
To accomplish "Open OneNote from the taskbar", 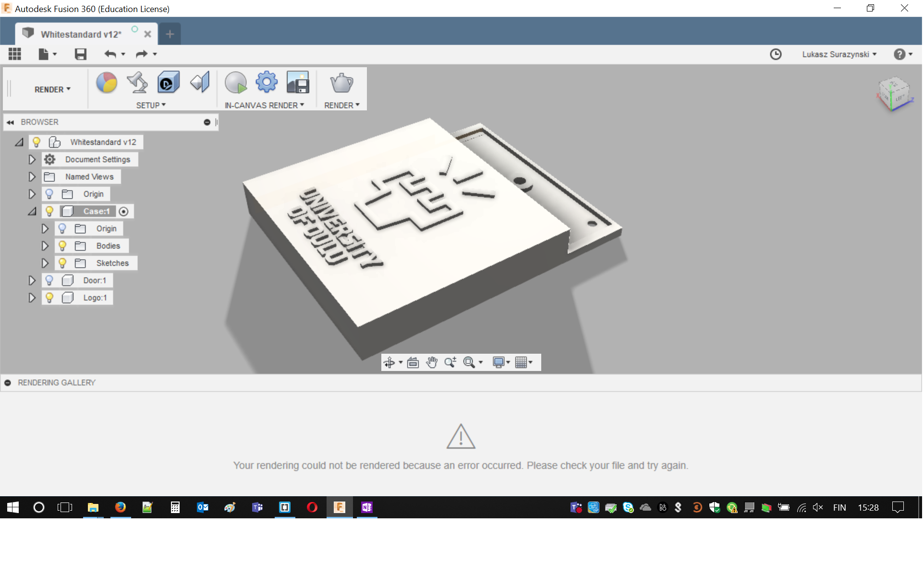I will pos(367,508).
